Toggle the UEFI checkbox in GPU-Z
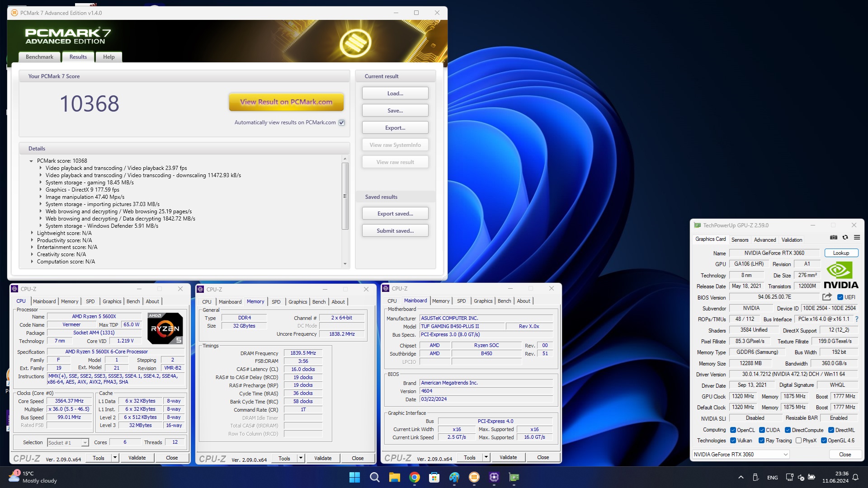The width and height of the screenshot is (868, 488). click(x=840, y=297)
